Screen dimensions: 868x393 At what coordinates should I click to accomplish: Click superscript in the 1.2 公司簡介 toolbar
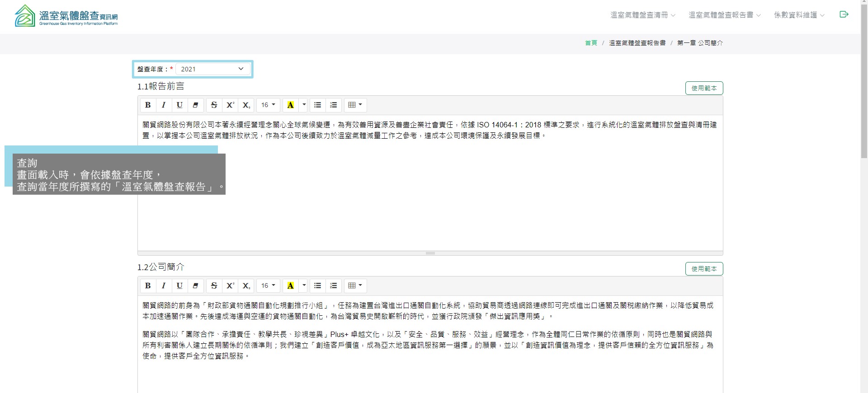click(230, 285)
